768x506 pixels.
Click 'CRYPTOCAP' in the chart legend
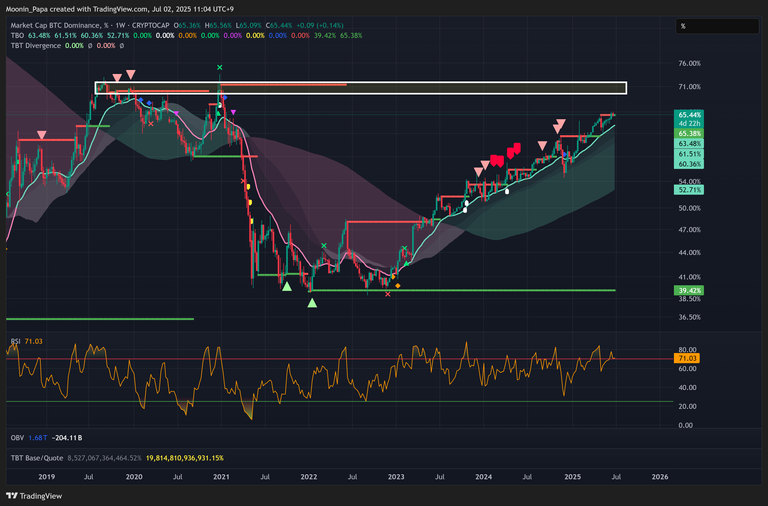point(151,25)
